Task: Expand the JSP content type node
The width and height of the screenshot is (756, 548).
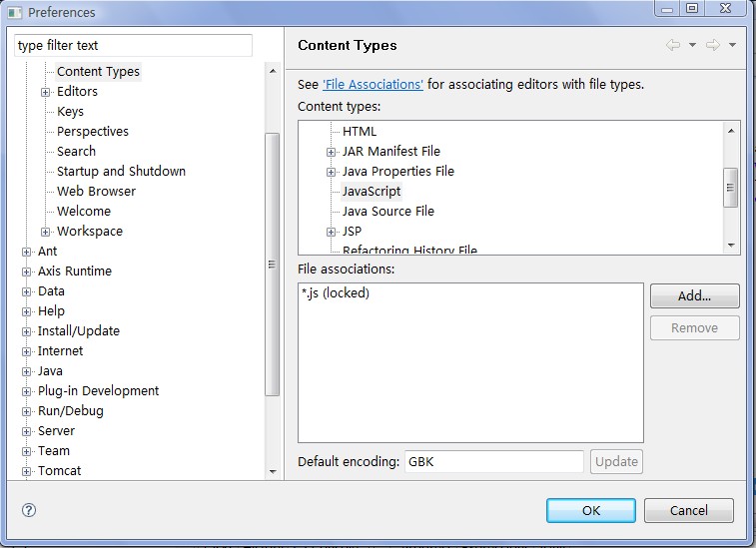Action: 331,232
